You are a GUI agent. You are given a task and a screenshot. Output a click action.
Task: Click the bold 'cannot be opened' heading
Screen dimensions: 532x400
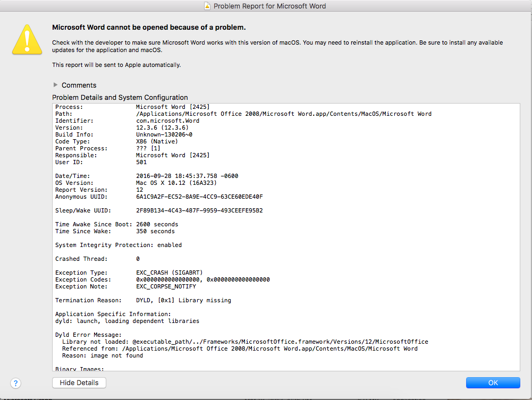coord(149,28)
